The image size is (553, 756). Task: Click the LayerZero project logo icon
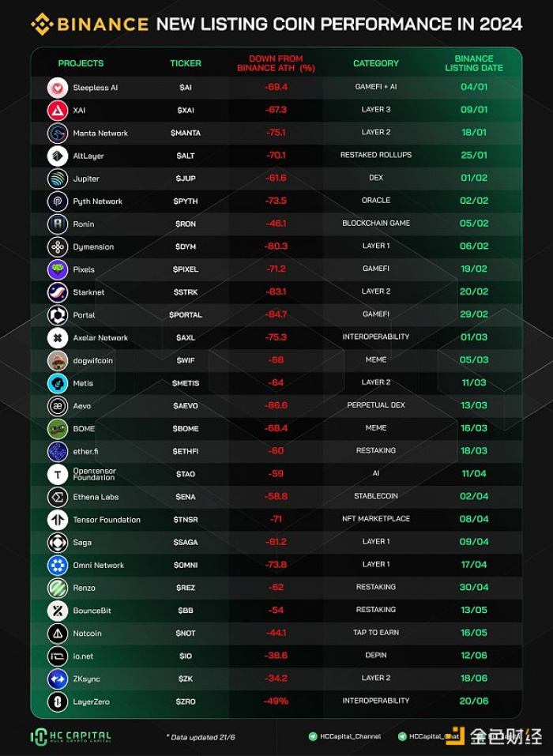click(x=58, y=701)
